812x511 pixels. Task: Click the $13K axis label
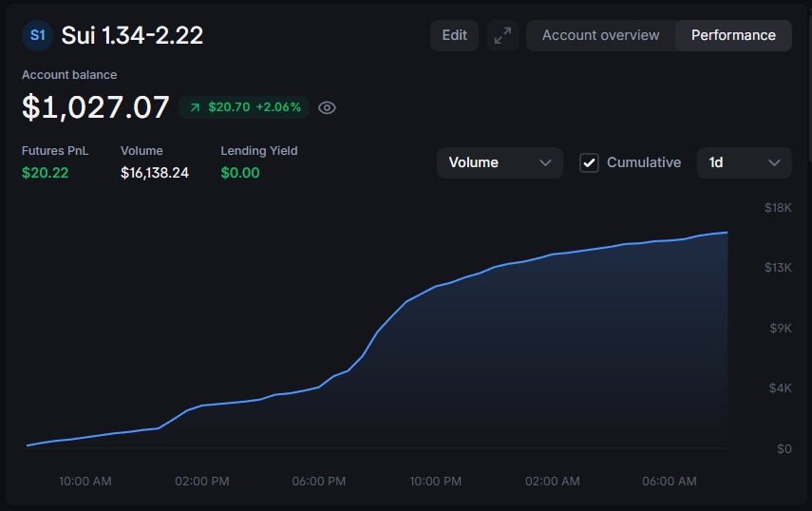[778, 268]
